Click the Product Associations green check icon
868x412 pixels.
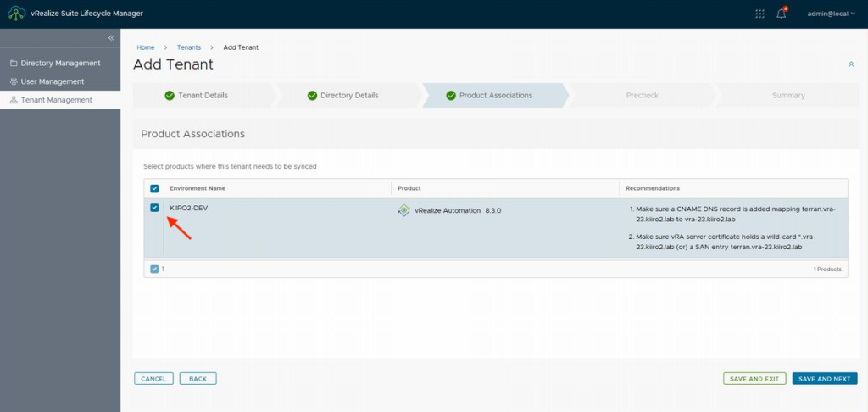[x=451, y=95]
